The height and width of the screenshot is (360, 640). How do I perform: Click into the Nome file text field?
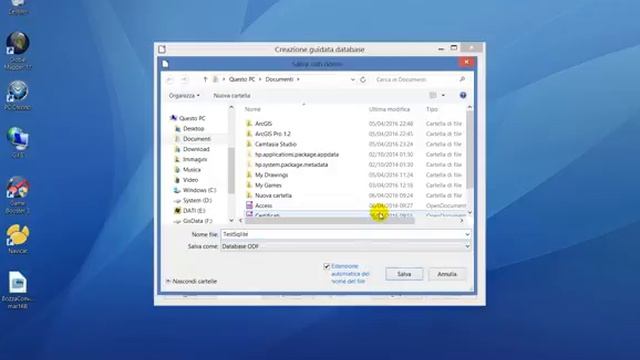[342, 234]
